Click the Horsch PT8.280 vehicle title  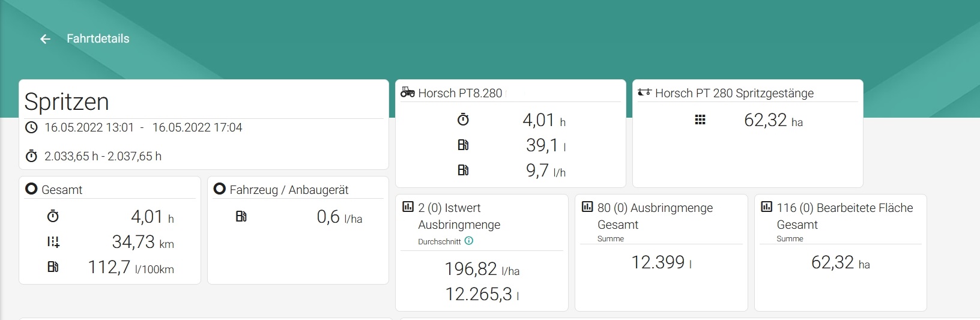coord(460,93)
